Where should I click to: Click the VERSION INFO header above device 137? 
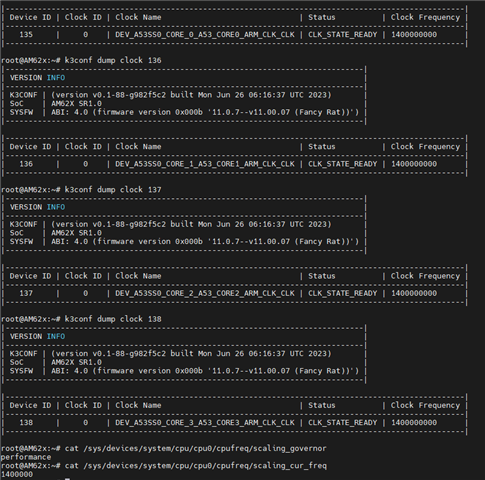tap(37, 207)
